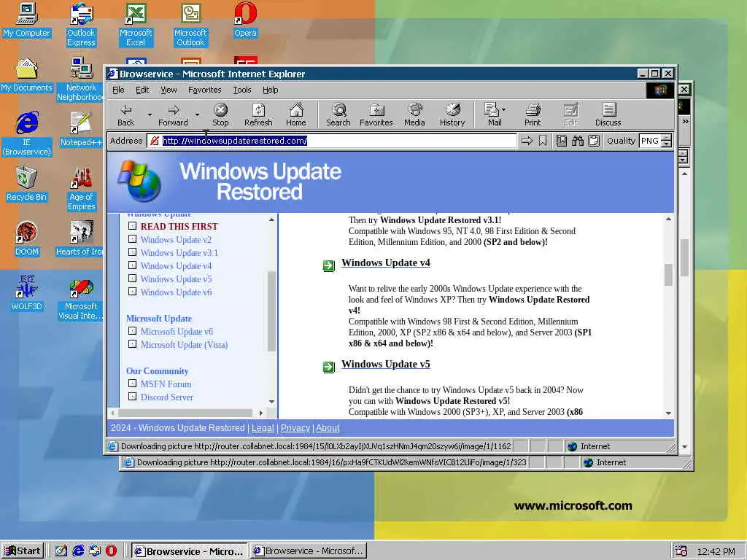Screen dimensions: 747x560
Task: Refresh the current page
Action: (x=258, y=115)
